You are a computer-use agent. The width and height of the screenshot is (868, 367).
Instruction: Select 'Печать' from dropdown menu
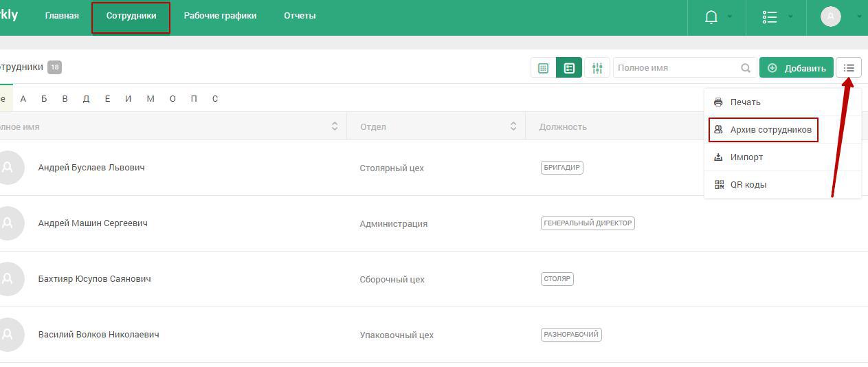[x=783, y=102]
